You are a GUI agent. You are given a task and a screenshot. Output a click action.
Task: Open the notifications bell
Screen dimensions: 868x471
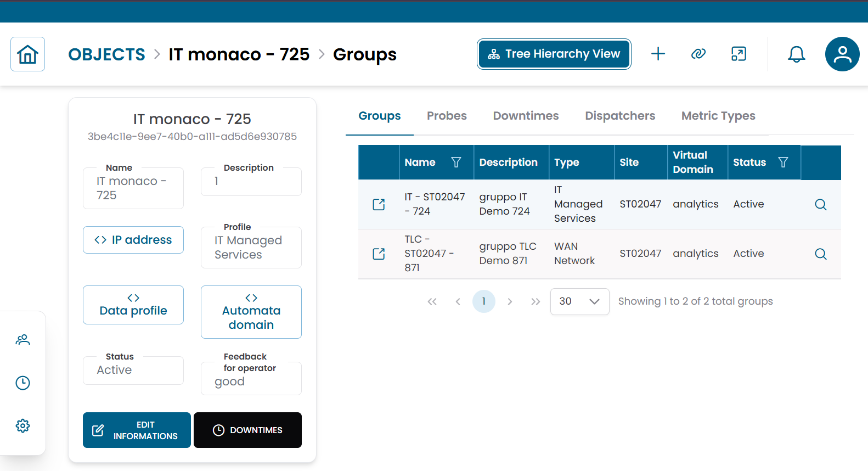point(796,54)
